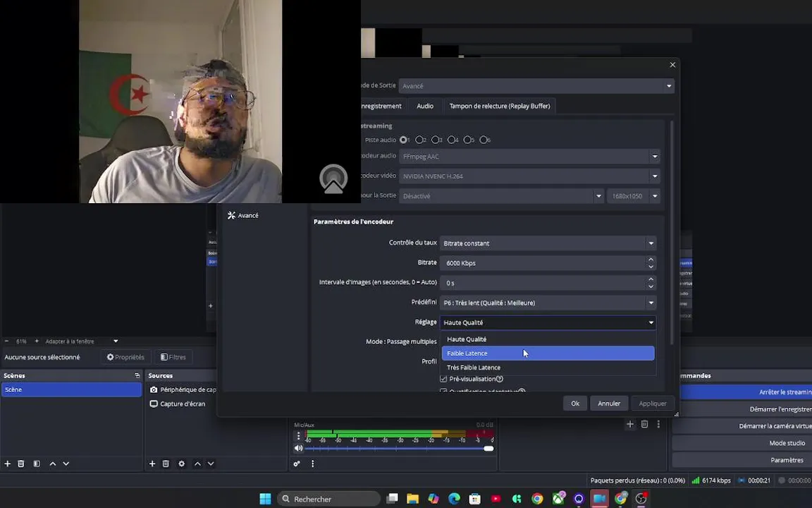Screen dimensions: 812x508
Task: Open the Mode de Sortie Avancé dropdown
Action: (x=536, y=86)
